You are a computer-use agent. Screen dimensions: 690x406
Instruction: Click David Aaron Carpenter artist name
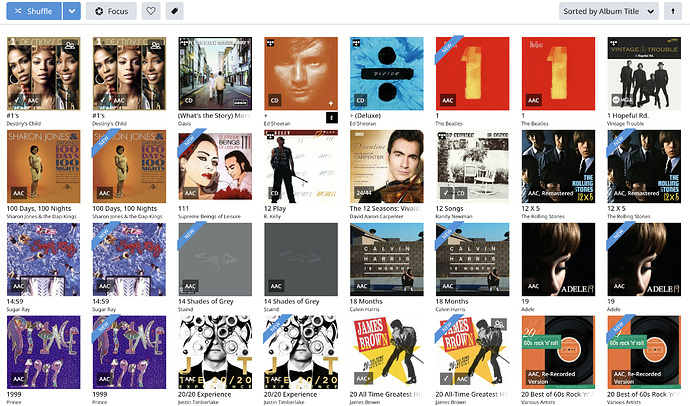(x=376, y=216)
